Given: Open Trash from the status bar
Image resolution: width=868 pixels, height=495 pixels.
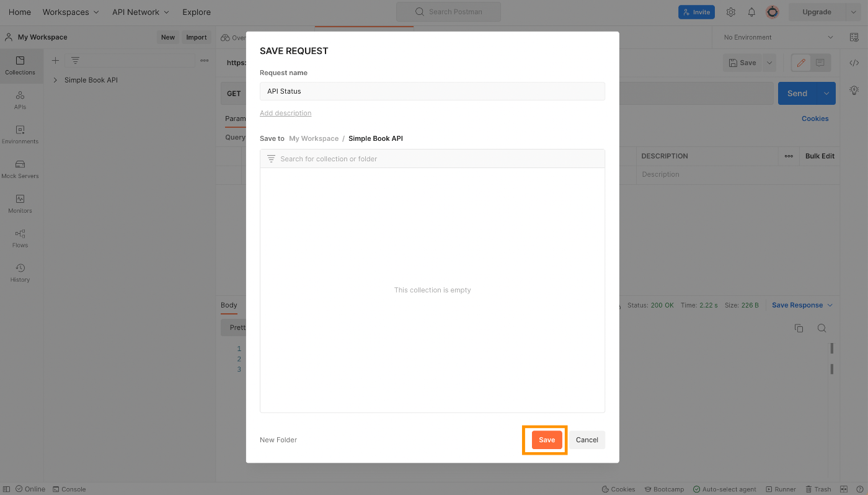Looking at the screenshot, I should pyautogui.click(x=818, y=489).
